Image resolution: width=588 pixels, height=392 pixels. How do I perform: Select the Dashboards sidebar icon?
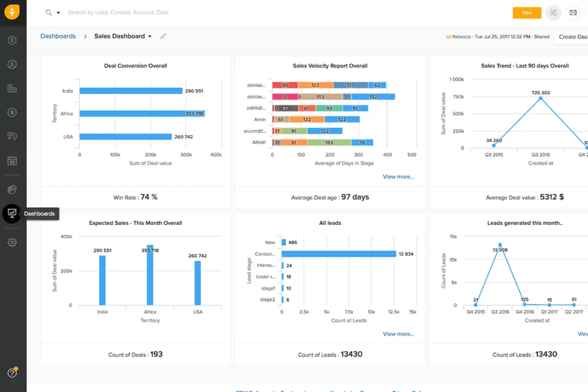(11, 214)
